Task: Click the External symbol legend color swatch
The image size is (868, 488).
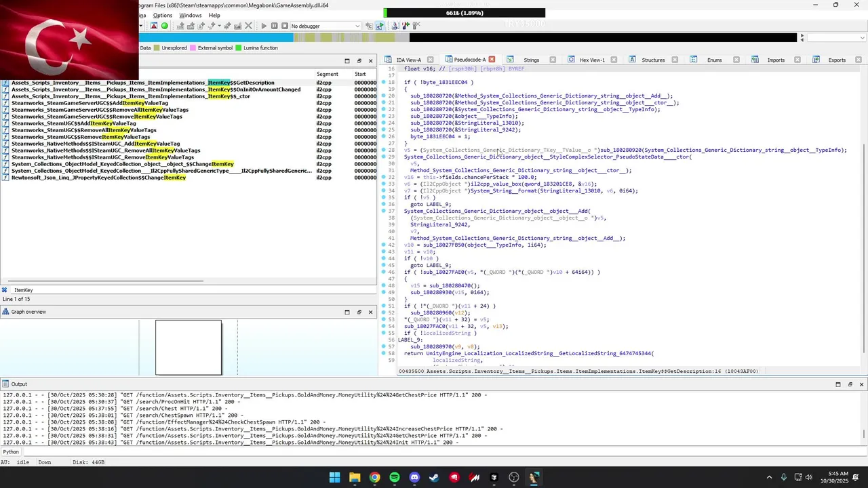Action: tap(193, 48)
